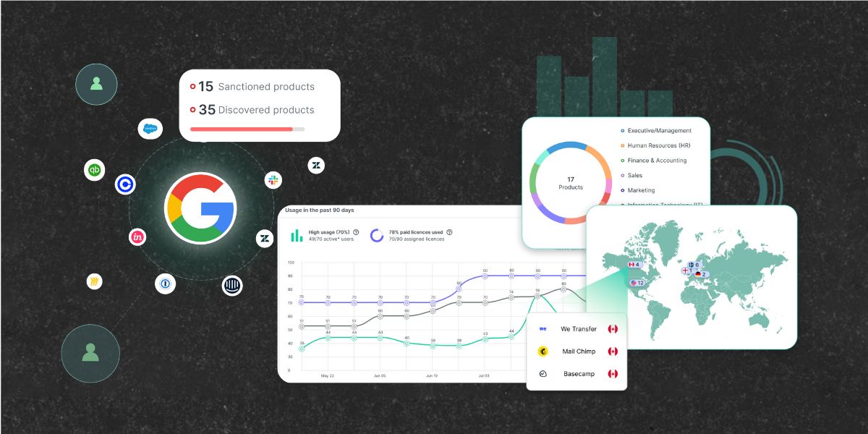868x434 pixels.
Task: Open the Mail Chimp row
Action: [x=577, y=352]
